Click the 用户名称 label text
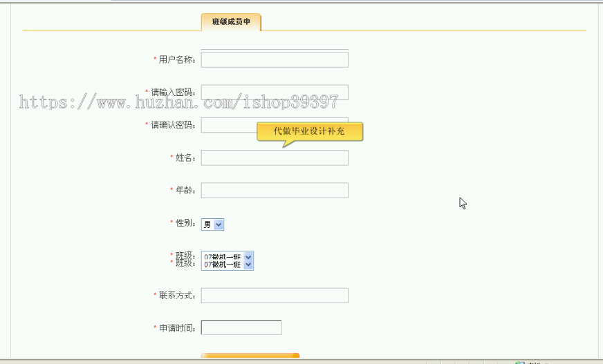This screenshot has height=364, width=603. pyautogui.click(x=177, y=59)
